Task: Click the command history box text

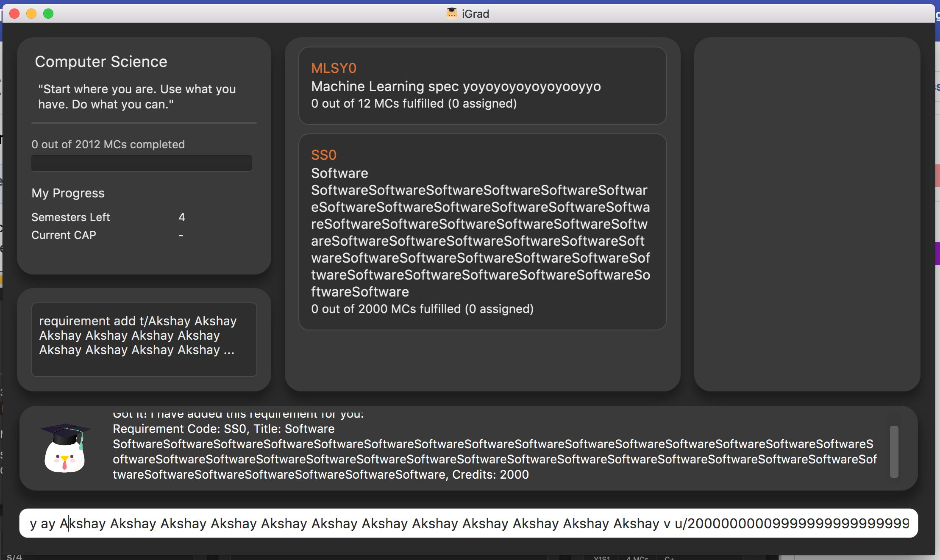Action: [137, 335]
